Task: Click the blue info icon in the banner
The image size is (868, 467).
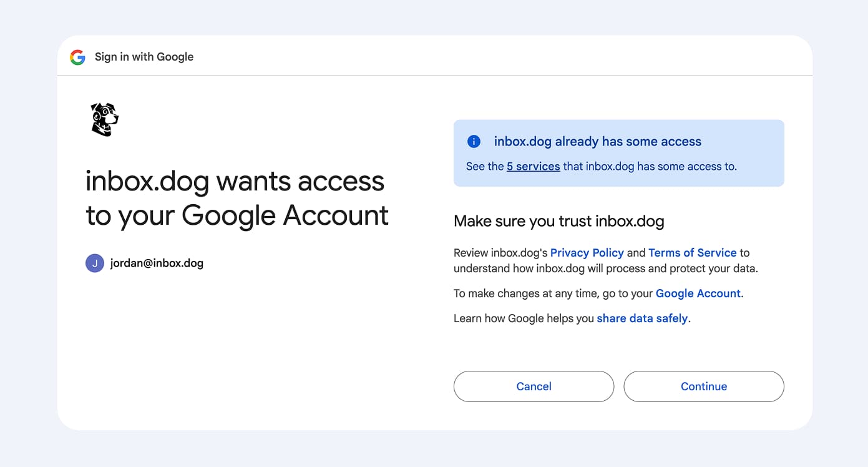Action: point(474,142)
